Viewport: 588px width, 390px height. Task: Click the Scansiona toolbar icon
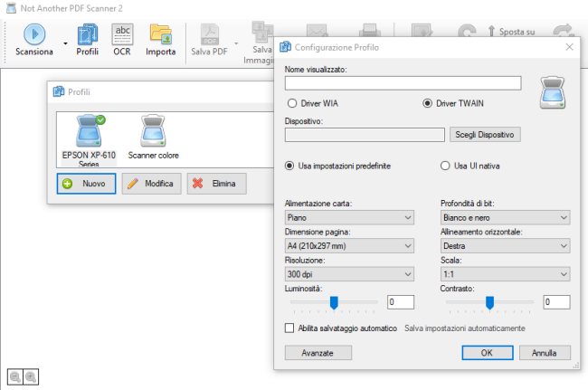click(x=34, y=34)
